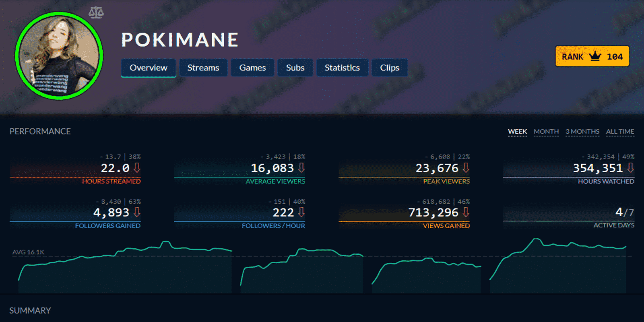The width and height of the screenshot is (644, 322).
Task: Click the '- 8,430 | 63%' change text
Action: point(118,201)
